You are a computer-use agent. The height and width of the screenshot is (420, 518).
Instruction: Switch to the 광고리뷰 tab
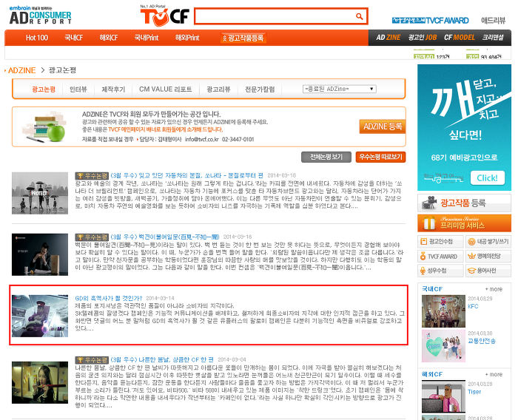(218, 89)
